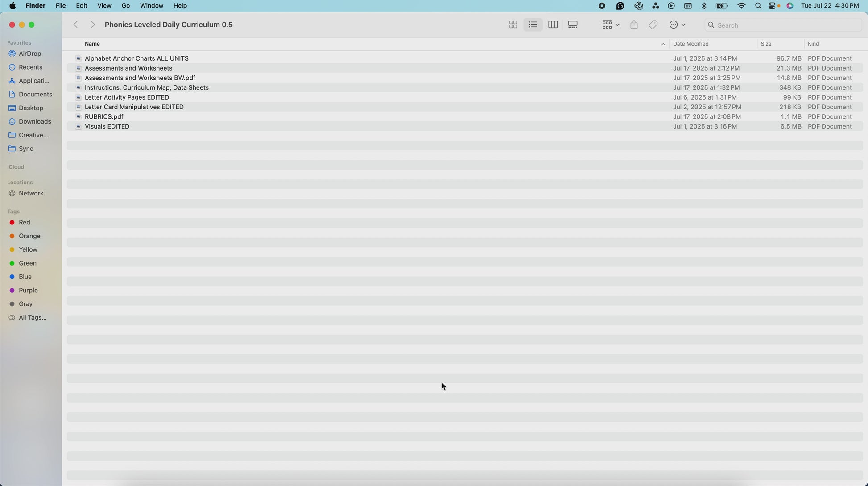Toggle sort direction arrow in Name column
The width and height of the screenshot is (868, 486).
click(x=663, y=44)
